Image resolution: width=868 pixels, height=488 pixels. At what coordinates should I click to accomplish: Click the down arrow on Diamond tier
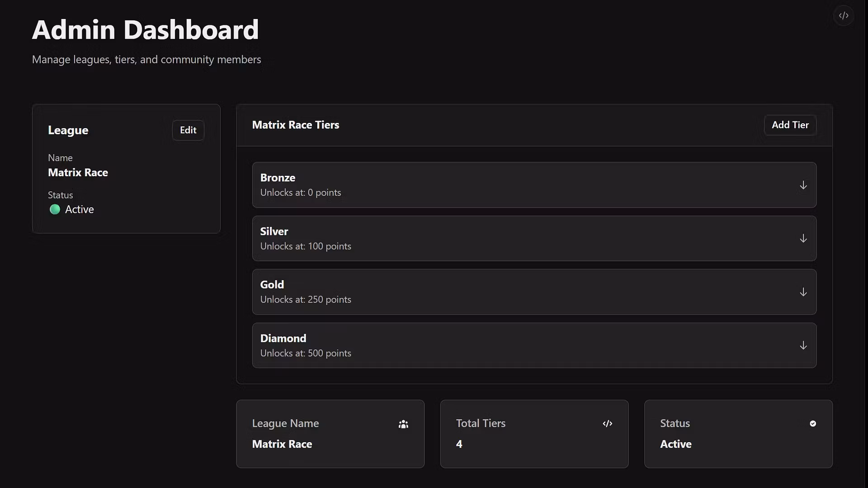coord(803,346)
